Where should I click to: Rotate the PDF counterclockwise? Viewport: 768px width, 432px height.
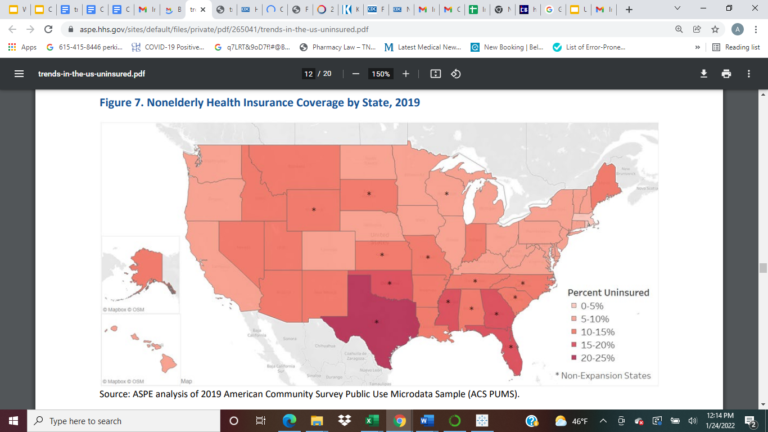coord(456,74)
